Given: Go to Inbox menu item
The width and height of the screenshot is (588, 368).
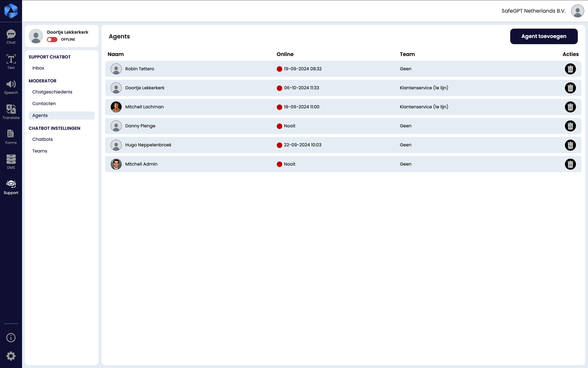Looking at the screenshot, I should (38, 68).
